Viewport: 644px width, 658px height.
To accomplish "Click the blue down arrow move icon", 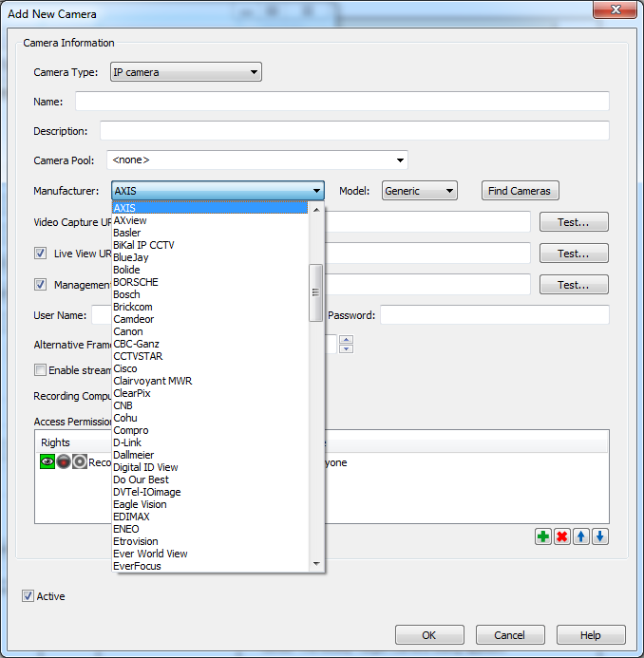I will pyautogui.click(x=600, y=536).
